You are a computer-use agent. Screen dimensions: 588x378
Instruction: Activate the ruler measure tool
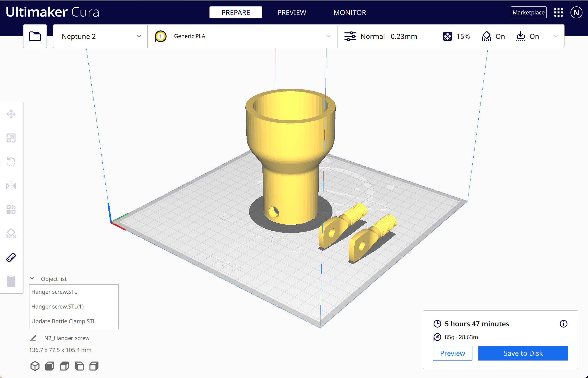(x=11, y=258)
